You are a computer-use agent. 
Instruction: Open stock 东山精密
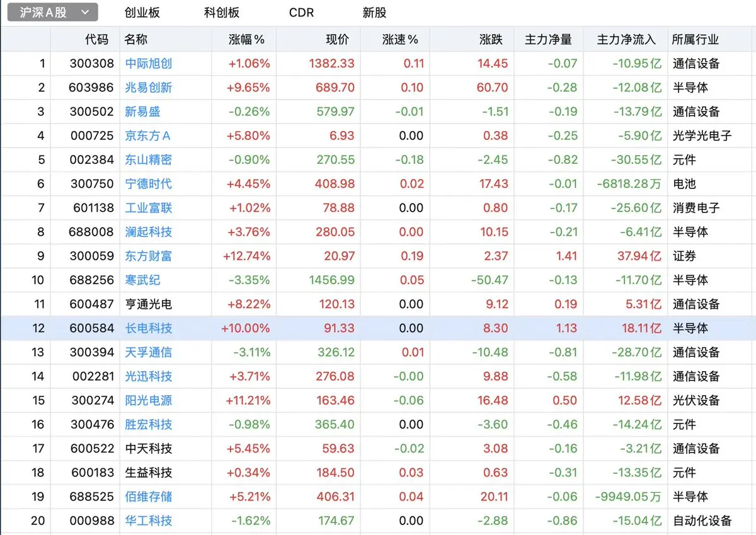pyautogui.click(x=149, y=159)
